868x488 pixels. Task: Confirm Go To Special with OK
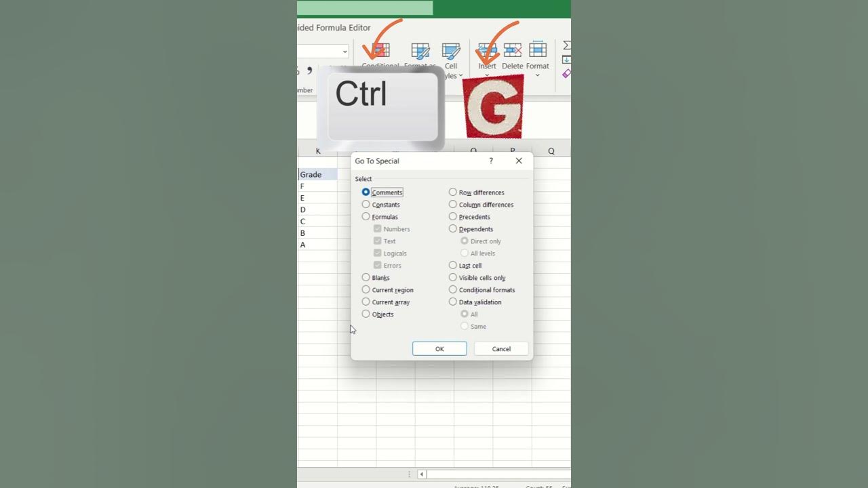(439, 349)
